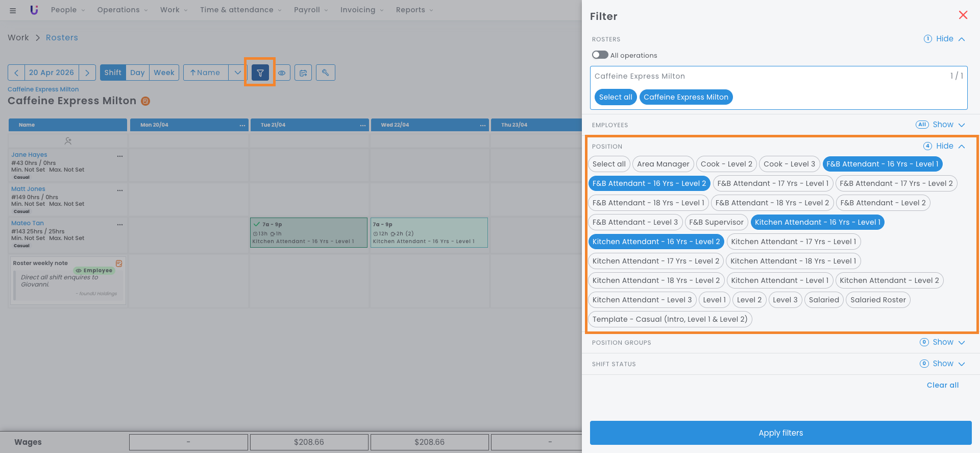Click the filter funnel icon
This screenshot has height=453, width=980.
point(260,73)
